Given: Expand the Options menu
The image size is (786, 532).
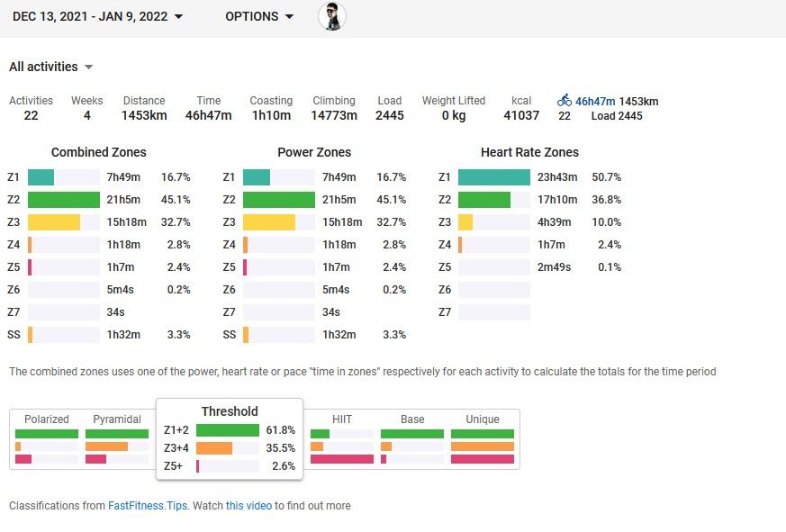Looking at the screenshot, I should (x=259, y=16).
